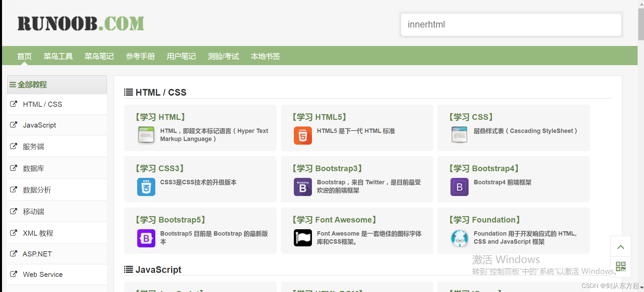
Task: Click the HTML tutorial notepad icon
Action: 146,135
